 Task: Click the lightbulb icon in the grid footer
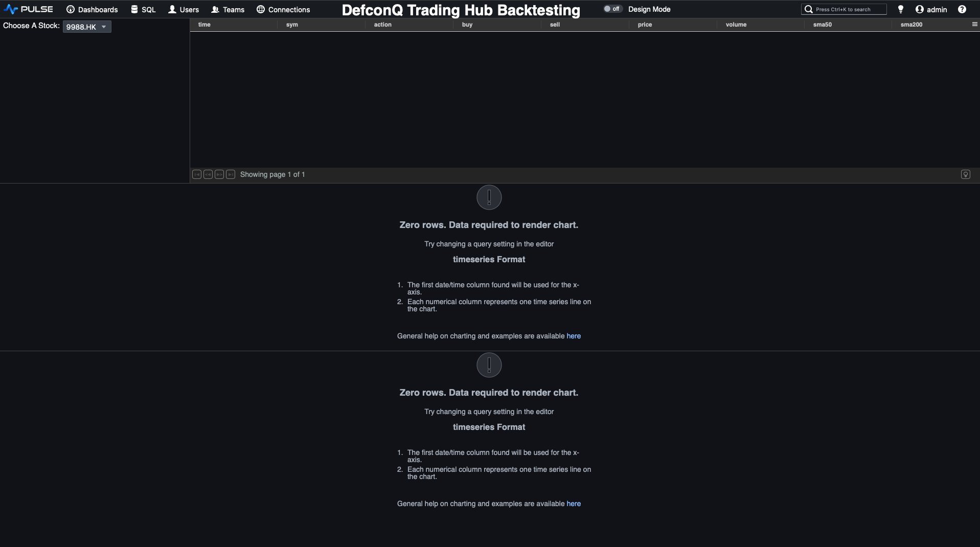(x=966, y=174)
